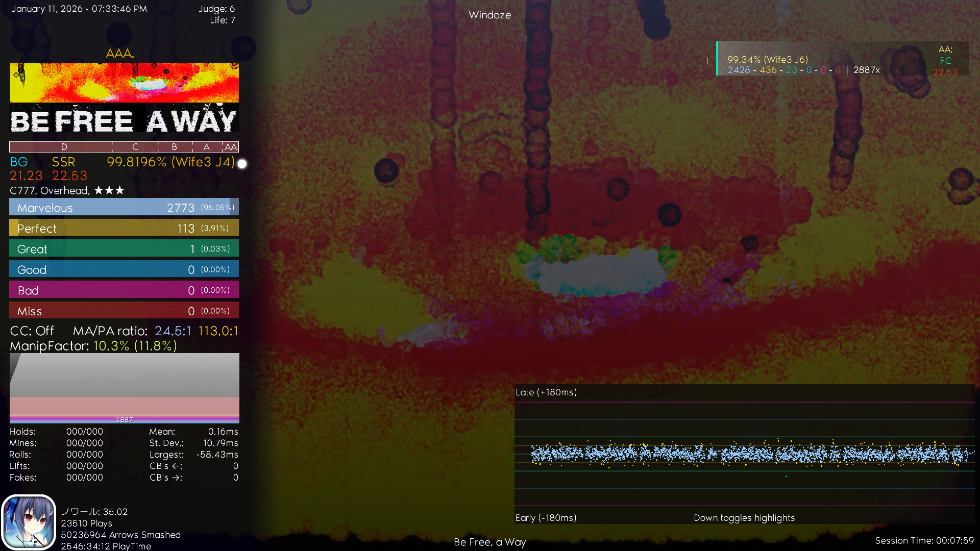
Task: Toggle the CC: Off setting
Action: pos(32,331)
